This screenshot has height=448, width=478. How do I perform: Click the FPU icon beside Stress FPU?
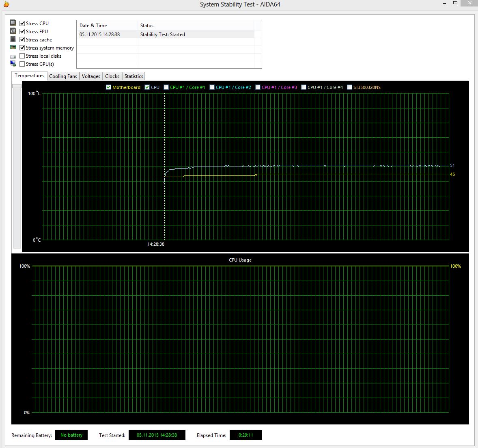click(13, 31)
